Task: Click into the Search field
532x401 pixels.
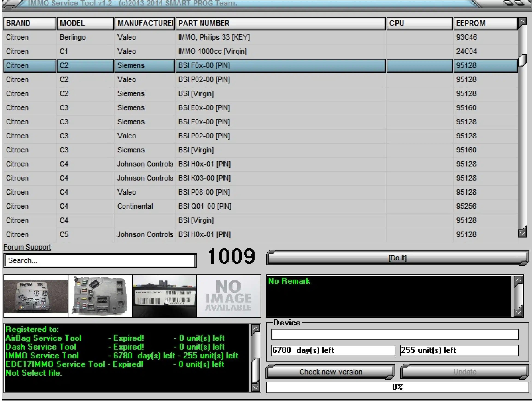Action: [100, 260]
